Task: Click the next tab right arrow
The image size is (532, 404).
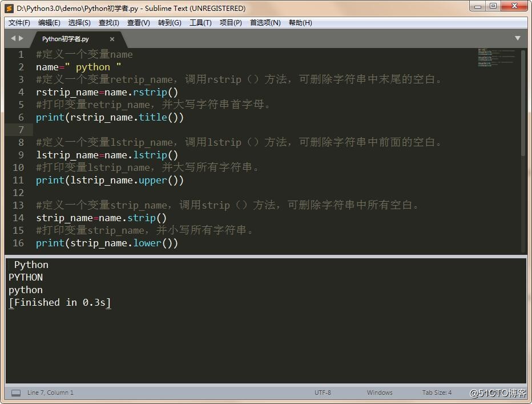Action: [x=21, y=38]
